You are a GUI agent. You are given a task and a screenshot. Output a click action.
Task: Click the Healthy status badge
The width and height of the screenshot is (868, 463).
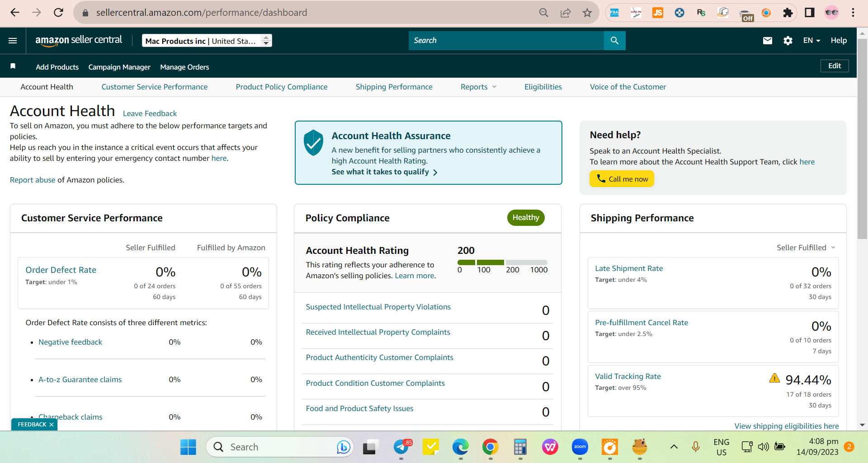tap(526, 218)
